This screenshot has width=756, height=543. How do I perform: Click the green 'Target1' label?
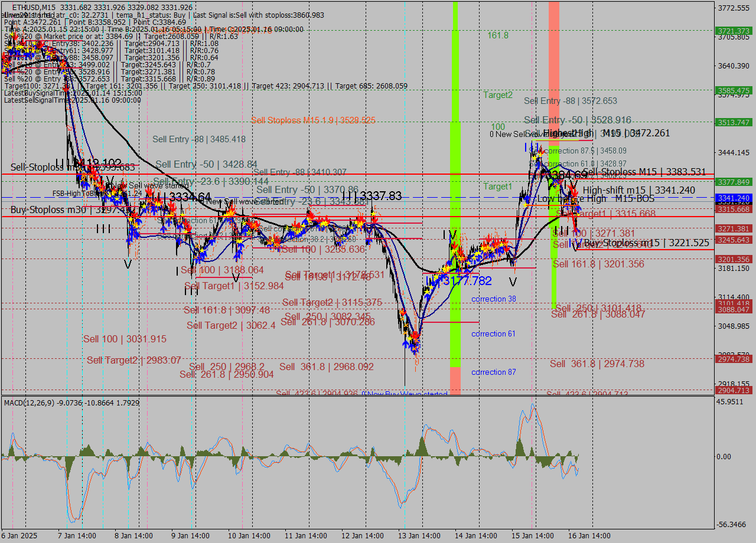click(498, 187)
